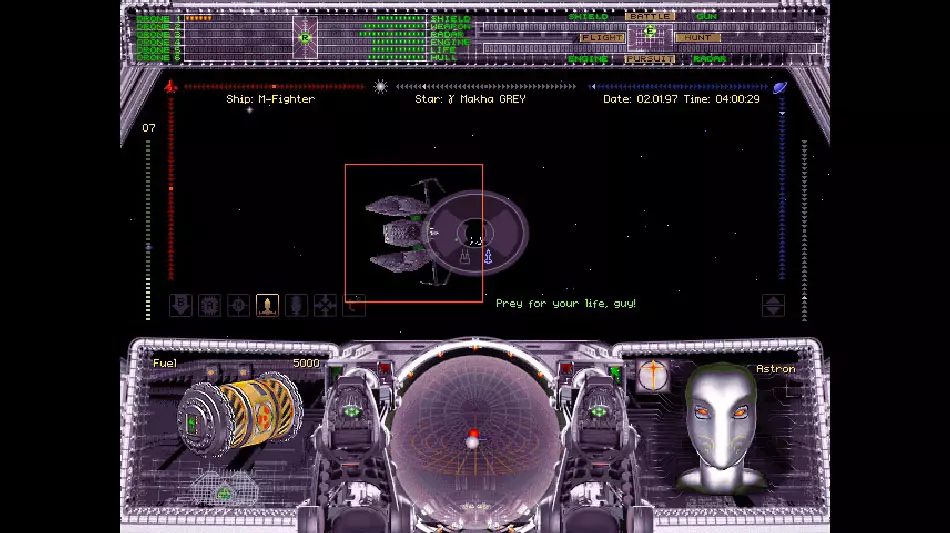
Task: Click the wireframe ship hull diagram
Action: coord(224,488)
